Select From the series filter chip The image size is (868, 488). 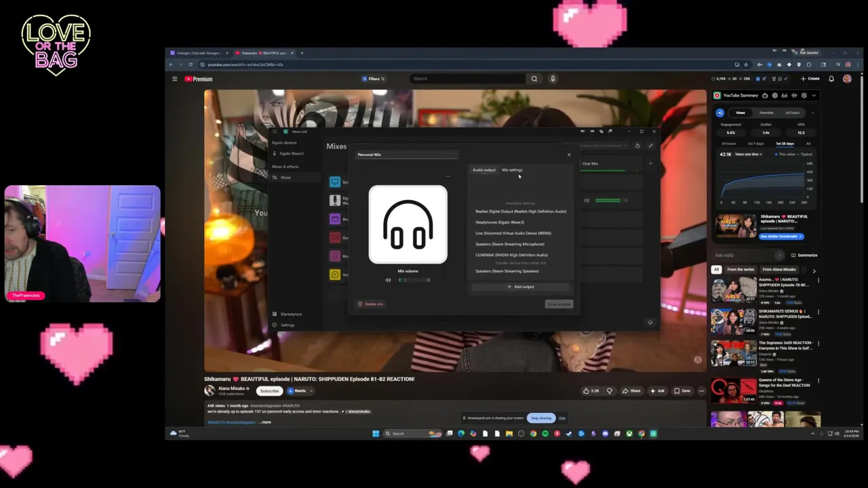(740, 270)
